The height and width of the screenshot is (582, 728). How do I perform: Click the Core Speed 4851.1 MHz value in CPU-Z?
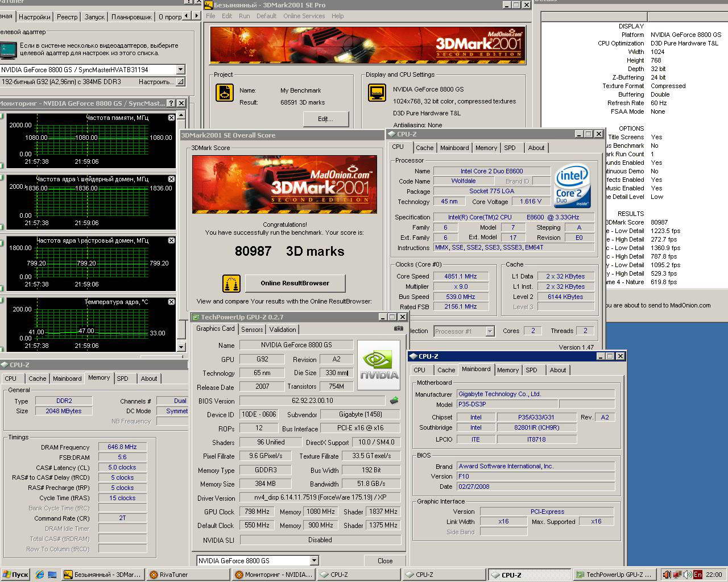pos(461,276)
